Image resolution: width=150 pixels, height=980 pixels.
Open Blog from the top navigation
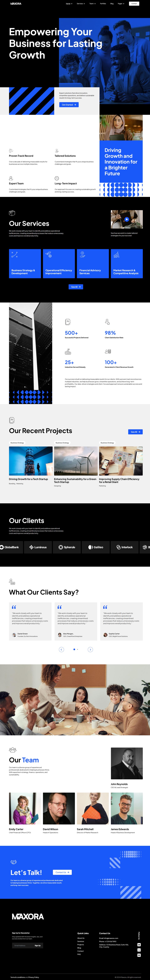point(112,3)
